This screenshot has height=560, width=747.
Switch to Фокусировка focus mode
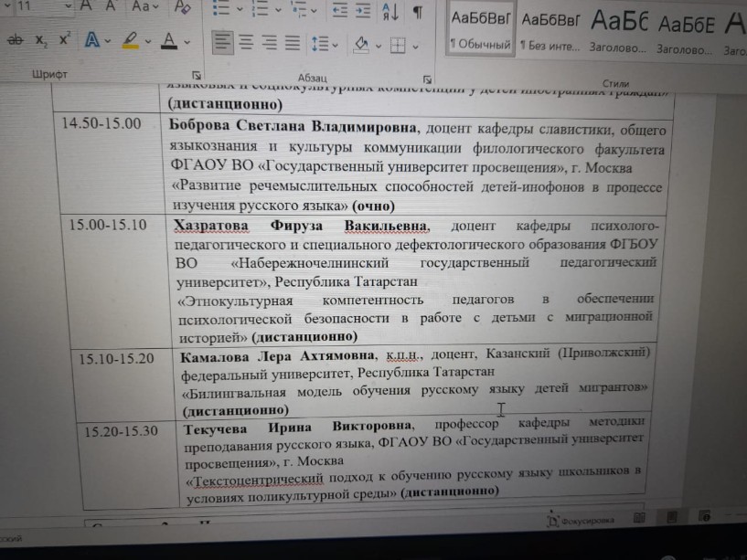tap(582, 519)
